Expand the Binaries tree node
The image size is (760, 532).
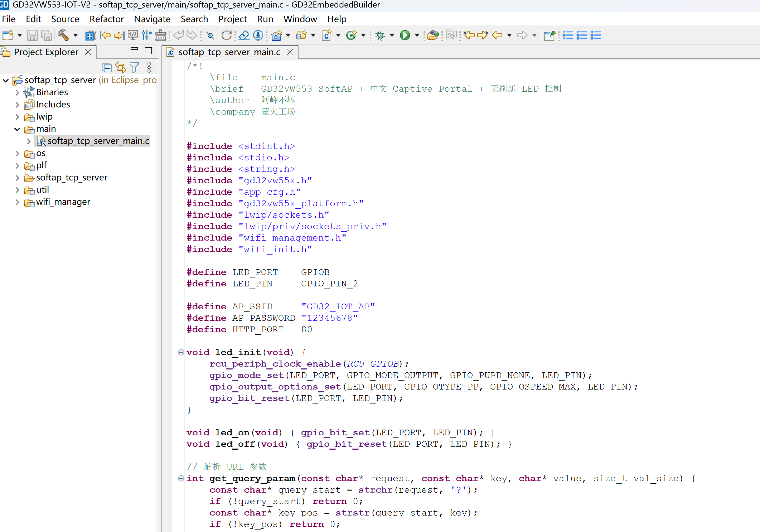[17, 92]
